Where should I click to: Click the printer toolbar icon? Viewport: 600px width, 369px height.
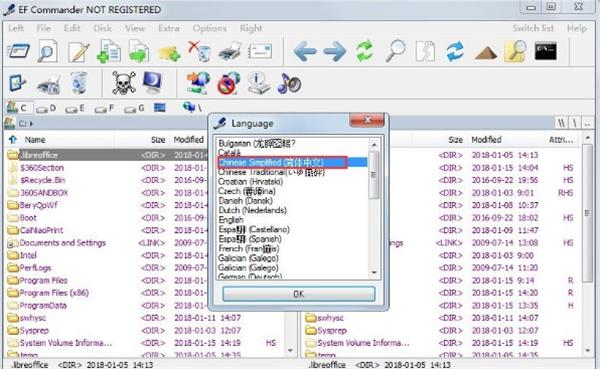click(230, 52)
